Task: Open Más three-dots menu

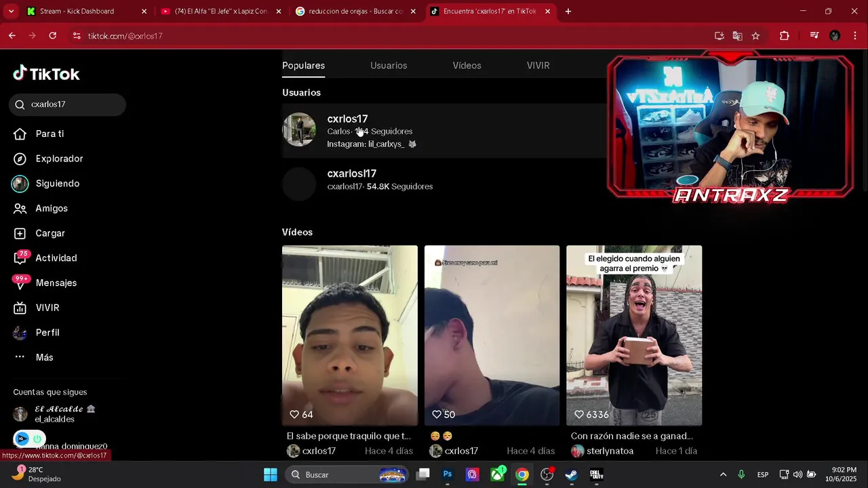Action: [20, 357]
